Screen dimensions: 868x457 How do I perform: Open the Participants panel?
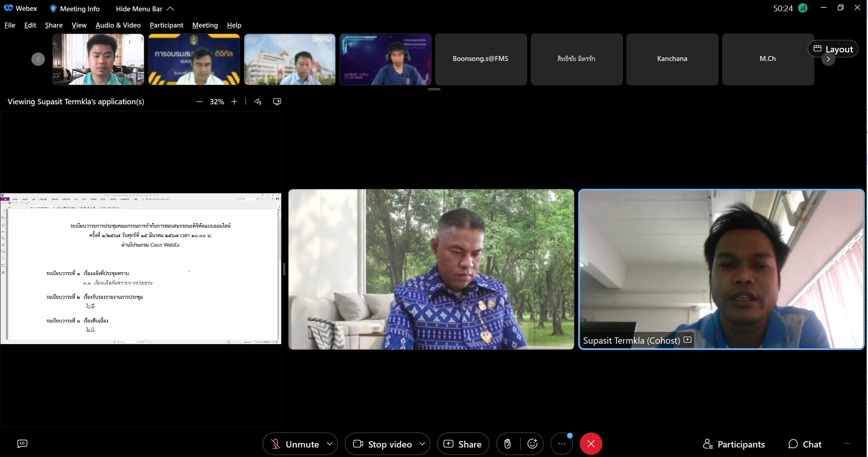pos(734,444)
